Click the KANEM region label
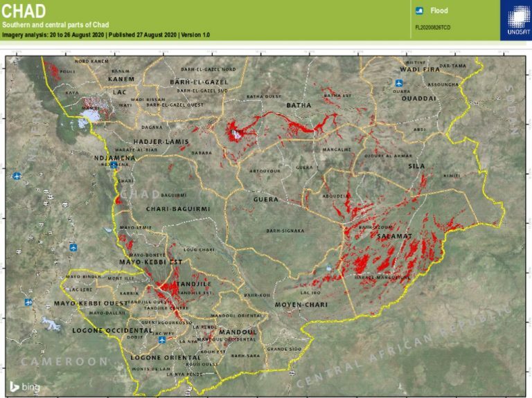Screen dimensions: 532x398 point(121,79)
